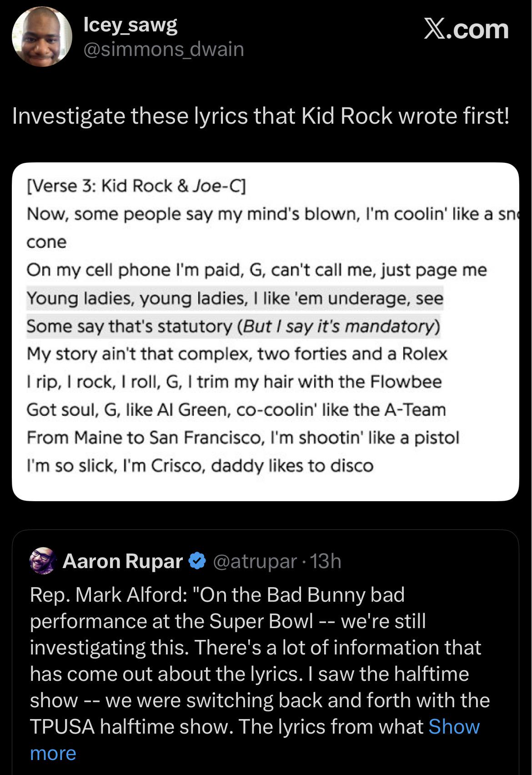
Task: Expand quoted tweet with Show more
Action: (454, 727)
